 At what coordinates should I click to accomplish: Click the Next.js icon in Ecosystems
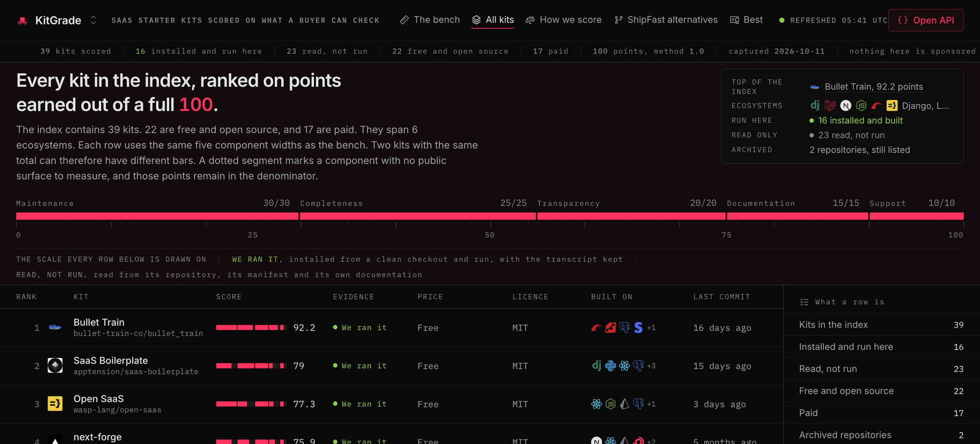(846, 105)
